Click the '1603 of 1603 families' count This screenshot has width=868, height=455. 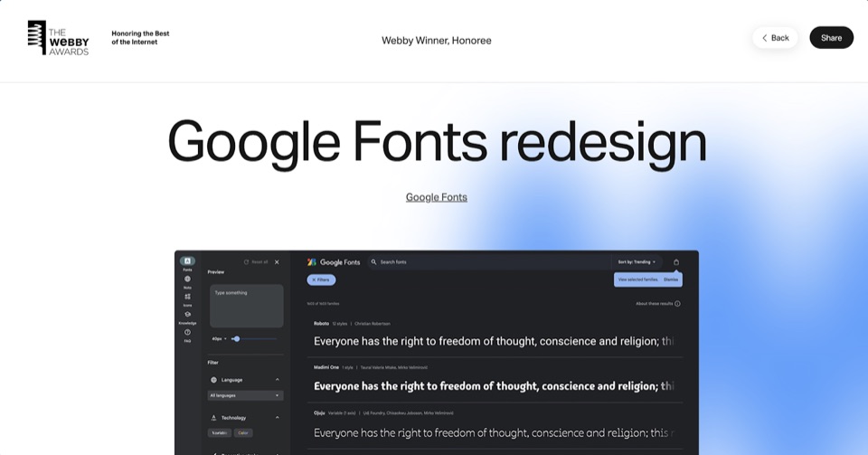[x=323, y=303]
